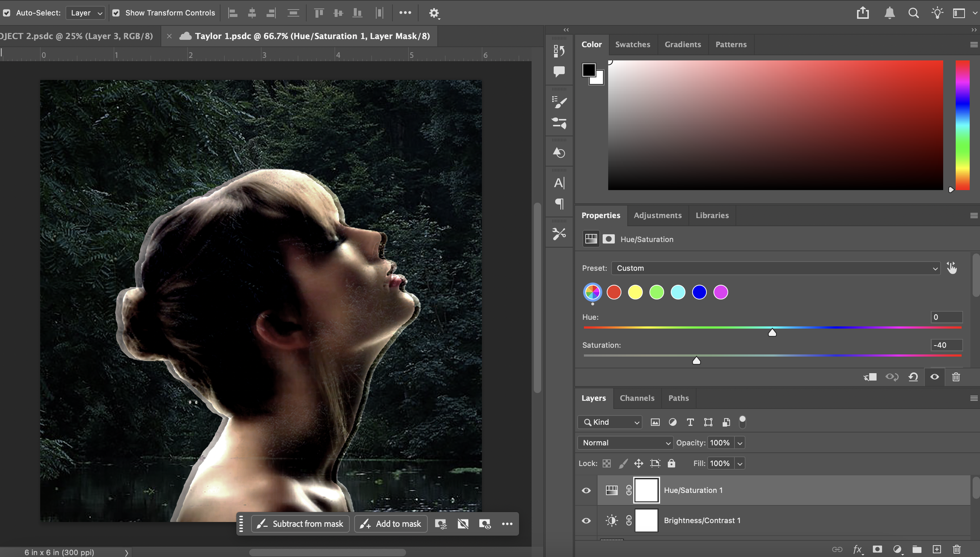Uncheck Show Transform Controls checkbox
The width and height of the screenshot is (980, 557).
pos(116,13)
